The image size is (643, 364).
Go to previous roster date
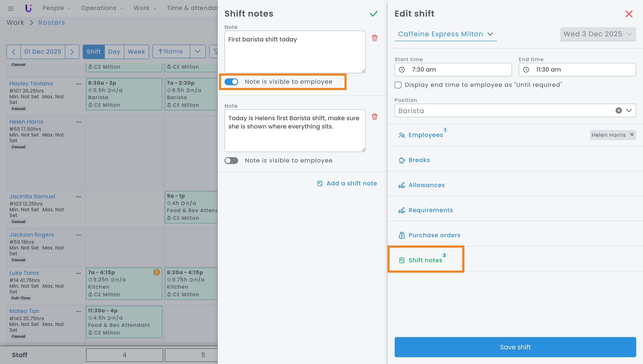14,52
